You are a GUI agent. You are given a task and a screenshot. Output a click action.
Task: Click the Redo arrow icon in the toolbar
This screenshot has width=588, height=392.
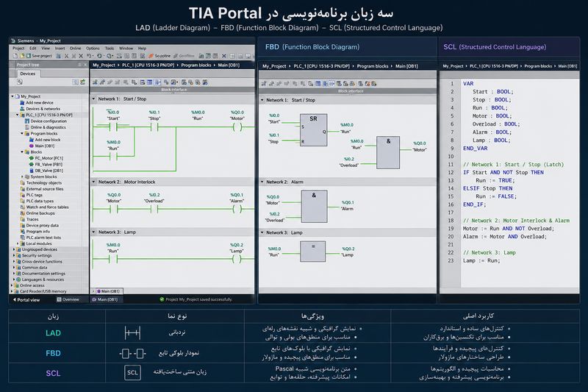pos(99,56)
